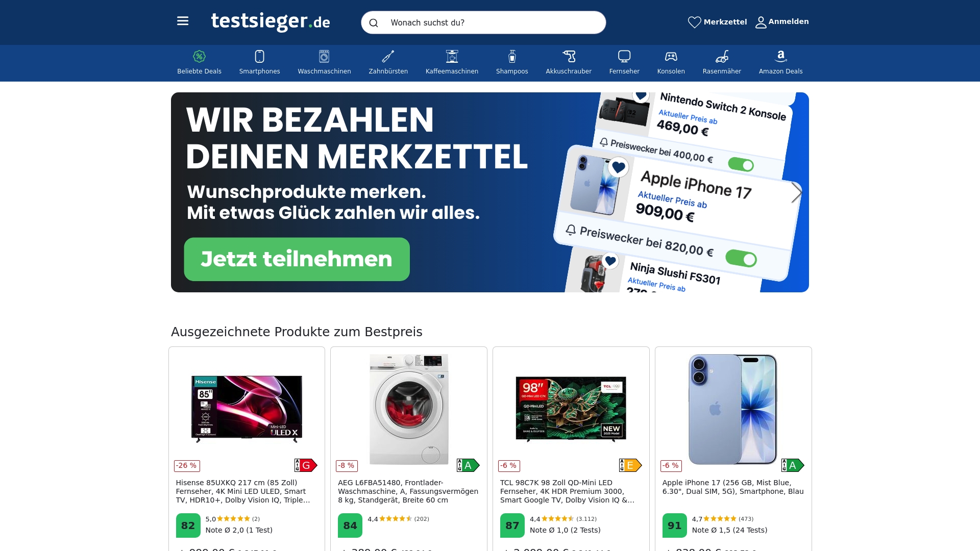
Task: Click energy label G on Hisense card
Action: pos(306,465)
